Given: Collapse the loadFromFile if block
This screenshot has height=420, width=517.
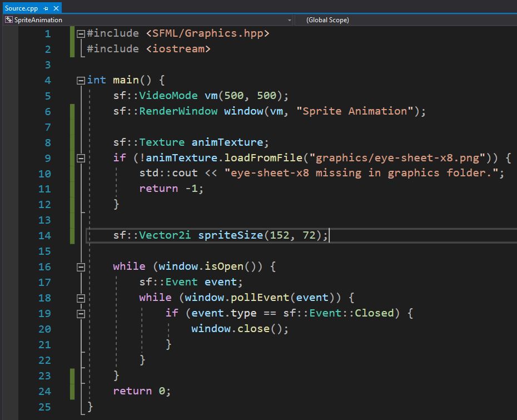Looking at the screenshot, I should (x=80, y=157).
